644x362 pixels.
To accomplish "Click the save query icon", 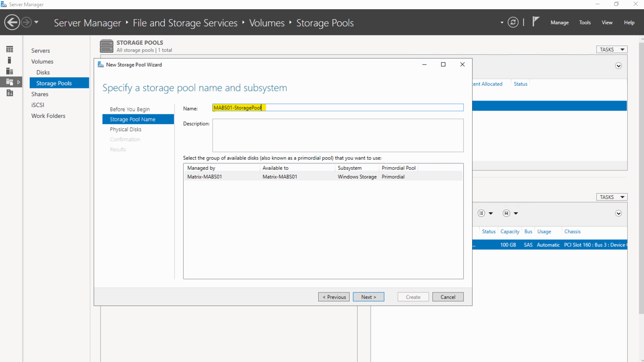I will (506, 213).
